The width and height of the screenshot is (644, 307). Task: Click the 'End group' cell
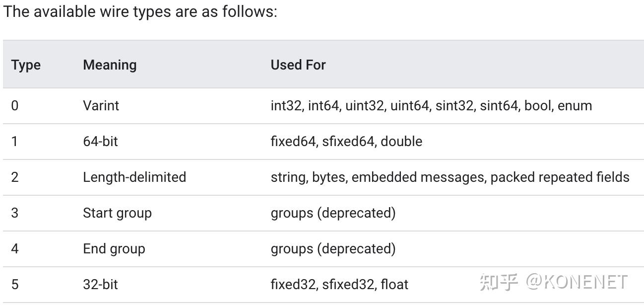coord(114,249)
